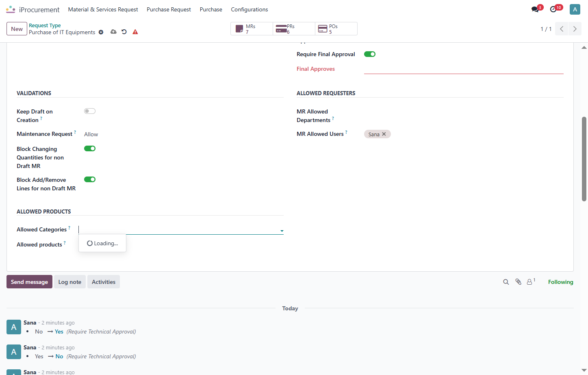The width and height of the screenshot is (588, 375).
Task: Click the red warning triangle icon
Action: pos(135,32)
